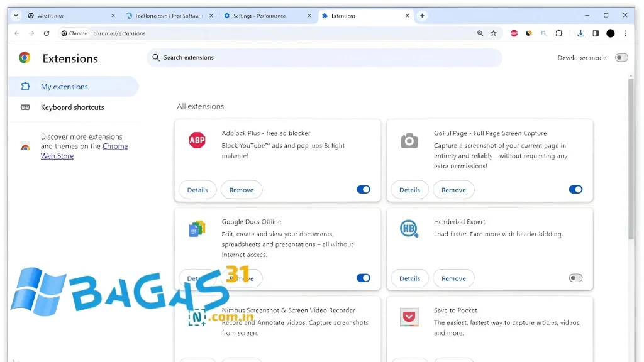Open the Downloads toolbar icon
The width and height of the screenshot is (644, 362).
point(580,33)
